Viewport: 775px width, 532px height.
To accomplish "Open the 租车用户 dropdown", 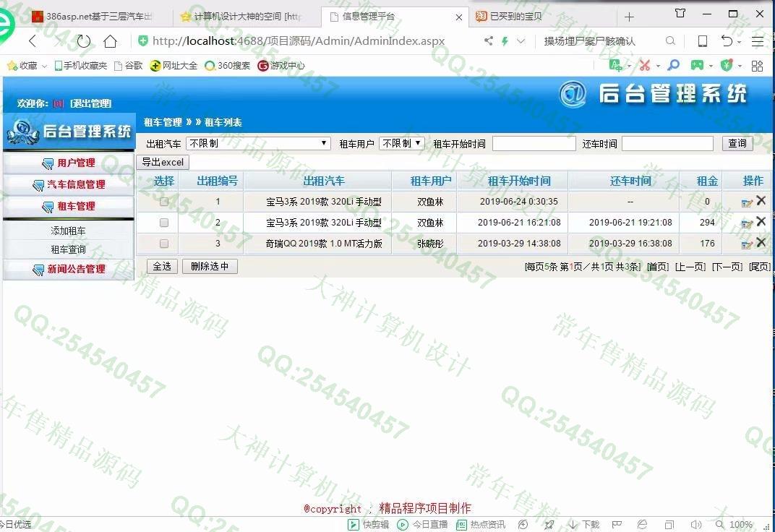I will [x=402, y=143].
